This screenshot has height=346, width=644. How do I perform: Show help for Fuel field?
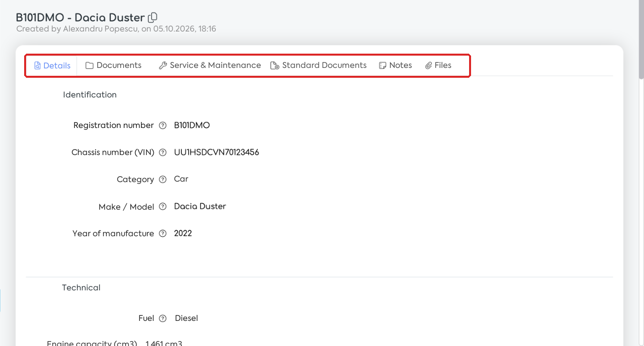163,318
